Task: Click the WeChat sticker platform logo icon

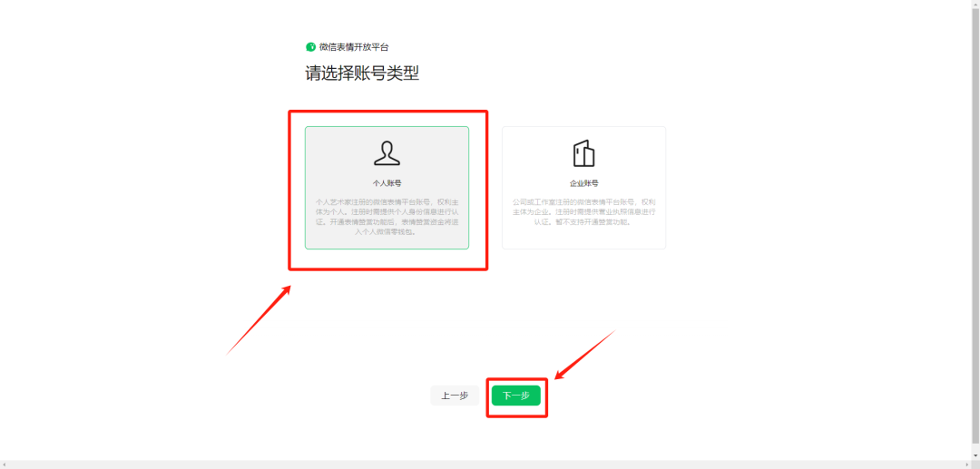Action: tap(310, 47)
